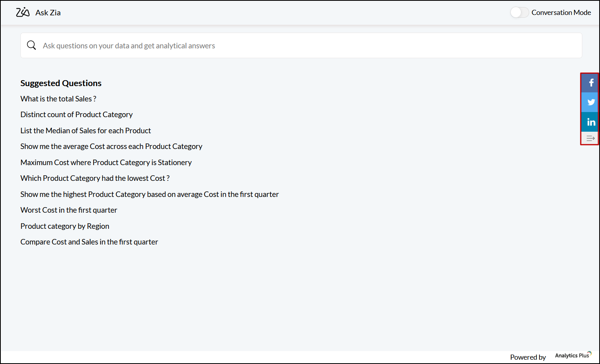Image resolution: width=600 pixels, height=364 pixels.
Task: Ask "What is the total Sales?"
Action: point(58,99)
